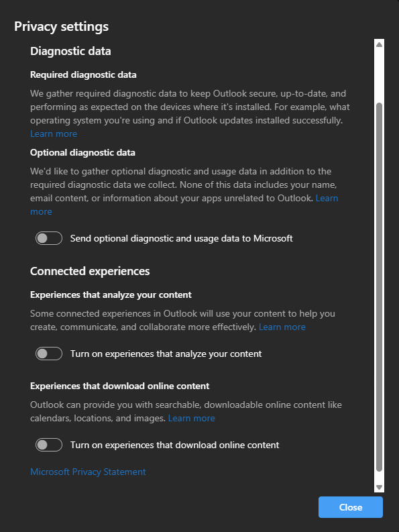The width and height of the screenshot is (399, 532).
Task: Enable sending optional diagnostic data switch
Action: 49,238
